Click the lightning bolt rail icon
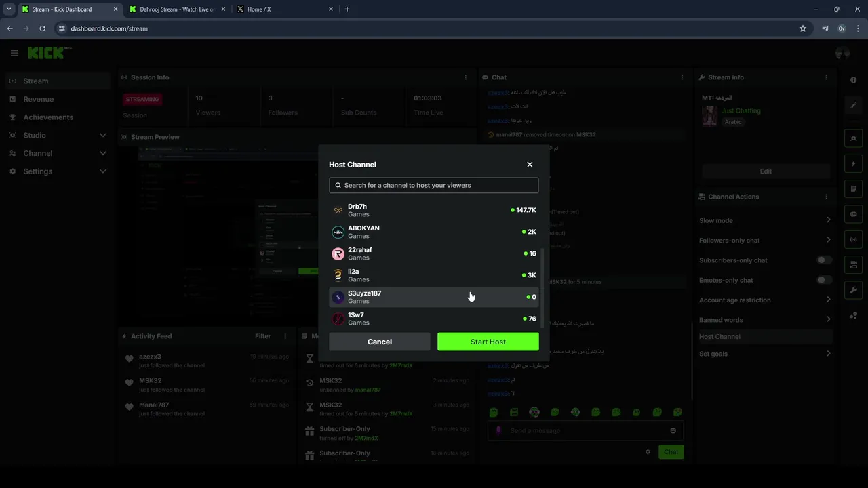 (853, 164)
